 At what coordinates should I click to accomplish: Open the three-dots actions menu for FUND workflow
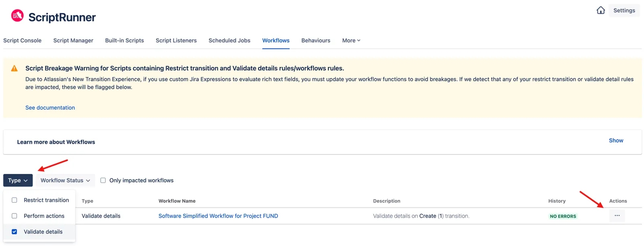click(x=617, y=216)
